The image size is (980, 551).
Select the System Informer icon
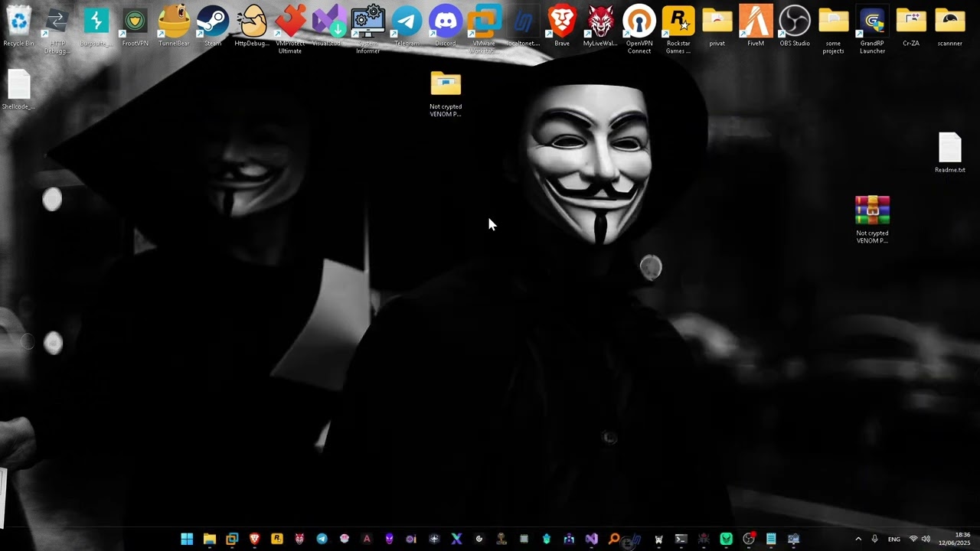click(367, 31)
